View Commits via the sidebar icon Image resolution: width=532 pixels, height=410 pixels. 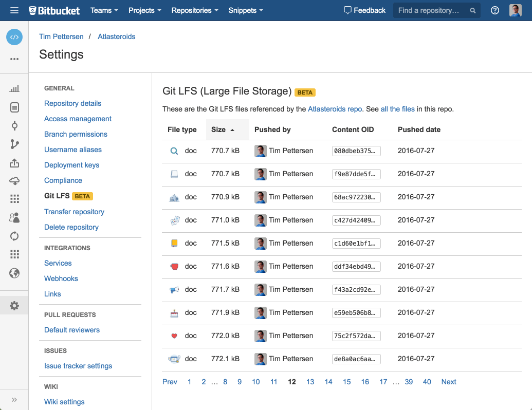[x=14, y=125]
